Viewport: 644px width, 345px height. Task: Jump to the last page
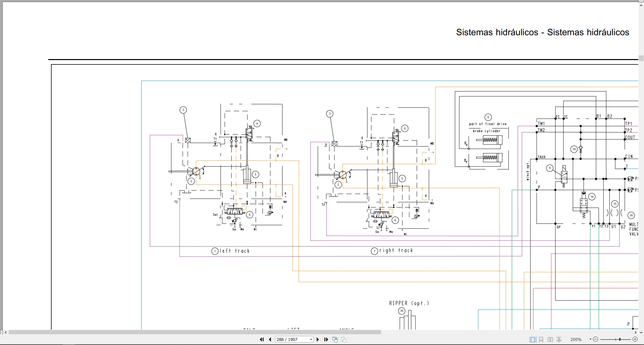pos(326,340)
